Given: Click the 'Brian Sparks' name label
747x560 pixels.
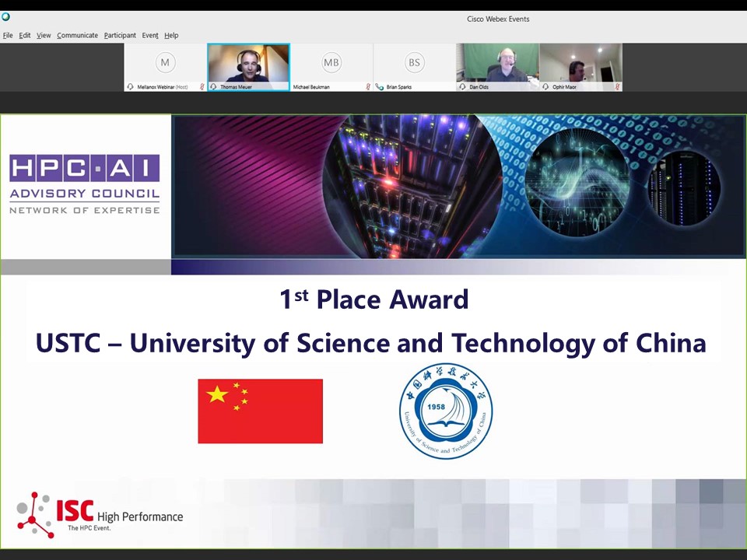Looking at the screenshot, I should click(x=398, y=87).
